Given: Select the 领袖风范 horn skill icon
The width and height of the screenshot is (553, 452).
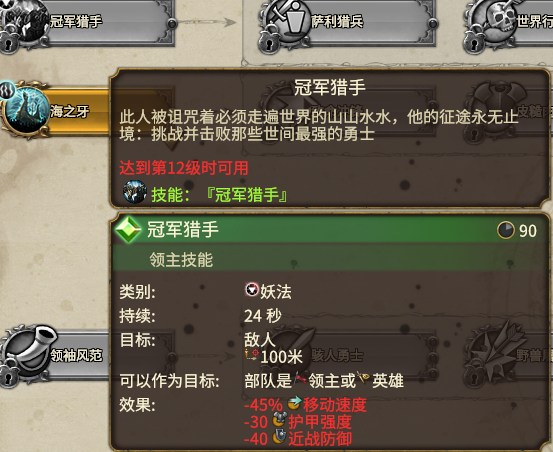Looking at the screenshot, I should 30,348.
